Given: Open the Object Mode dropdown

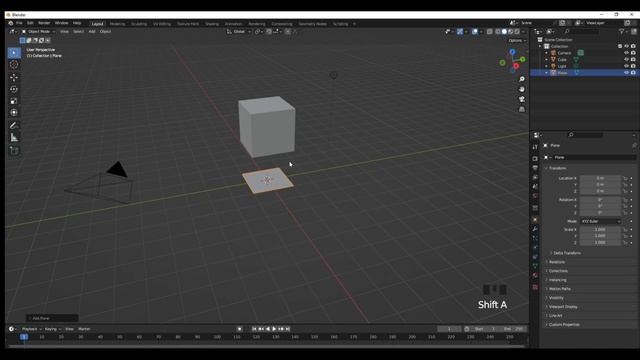Looking at the screenshot, I should (x=39, y=31).
